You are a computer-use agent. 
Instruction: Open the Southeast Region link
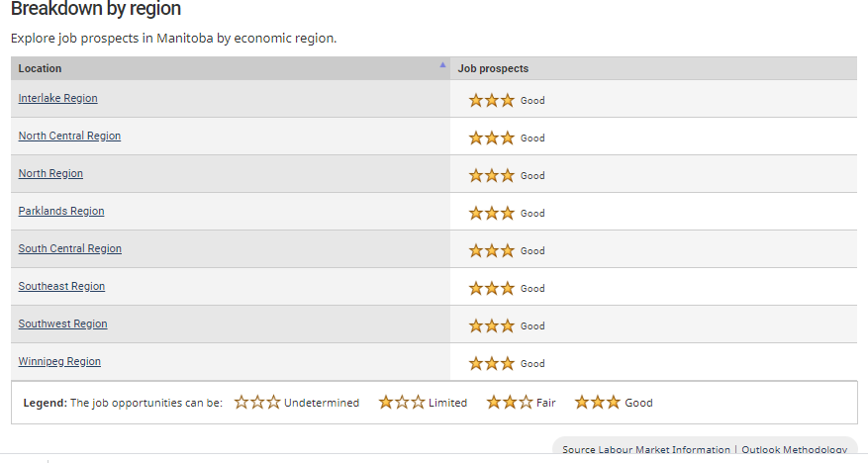(61, 287)
